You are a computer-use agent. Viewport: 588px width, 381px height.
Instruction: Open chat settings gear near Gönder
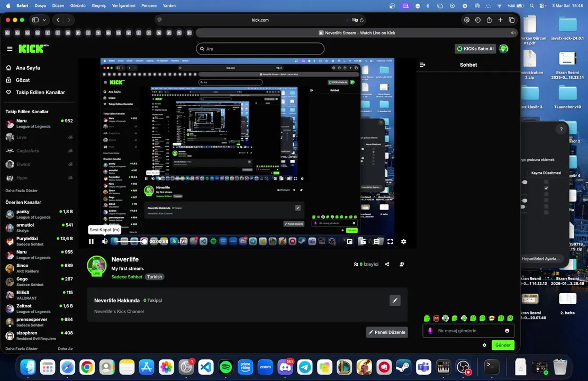click(484, 345)
